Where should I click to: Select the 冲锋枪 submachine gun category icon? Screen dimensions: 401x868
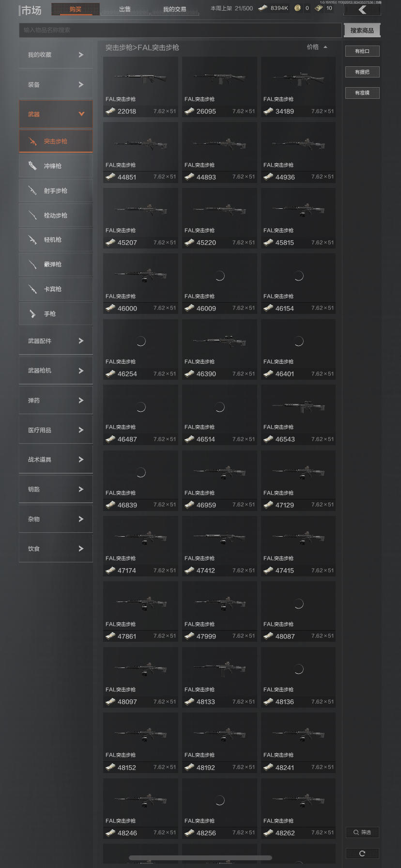(x=32, y=166)
